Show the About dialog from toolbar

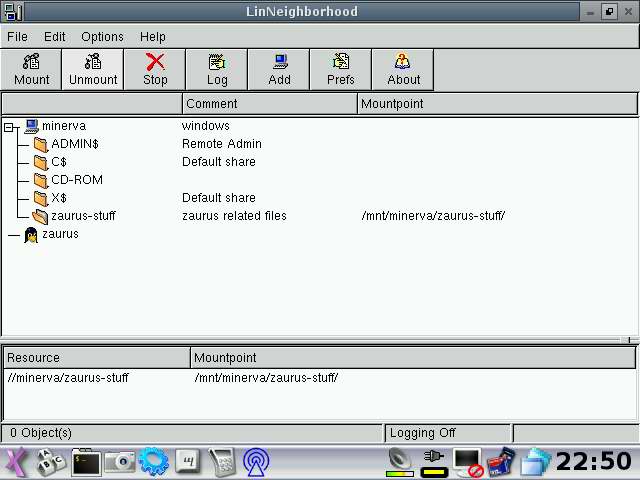(x=403, y=70)
